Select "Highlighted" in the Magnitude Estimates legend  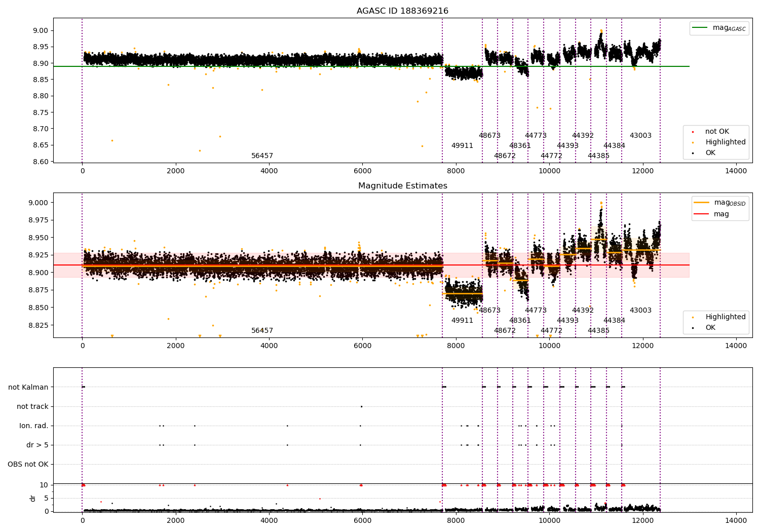click(726, 317)
